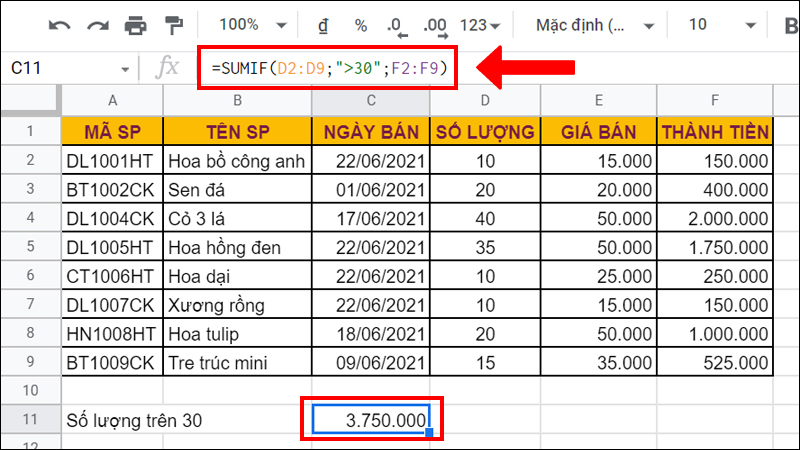The height and width of the screenshot is (450, 800).
Task: Click the THÀNH TIỀN header cell
Action: coord(715,132)
